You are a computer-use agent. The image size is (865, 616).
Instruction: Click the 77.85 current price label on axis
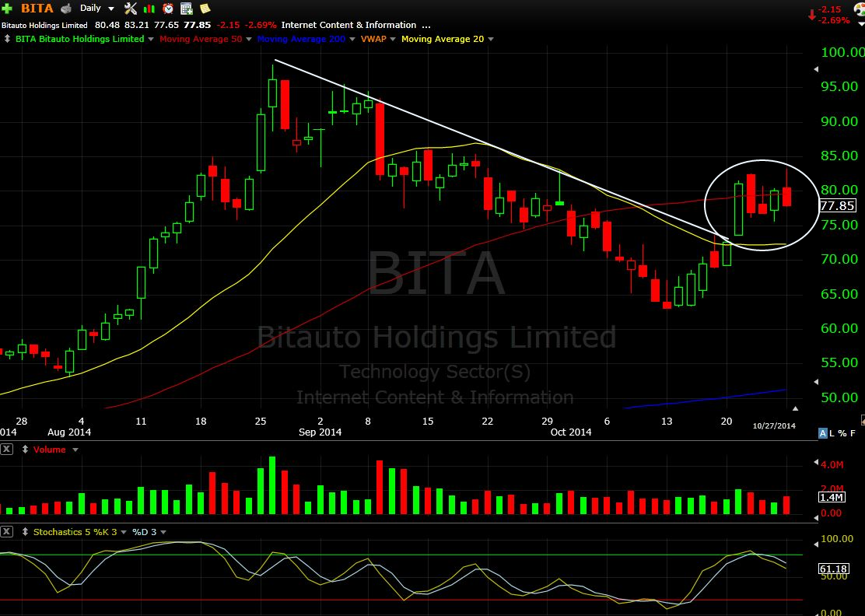click(x=838, y=205)
